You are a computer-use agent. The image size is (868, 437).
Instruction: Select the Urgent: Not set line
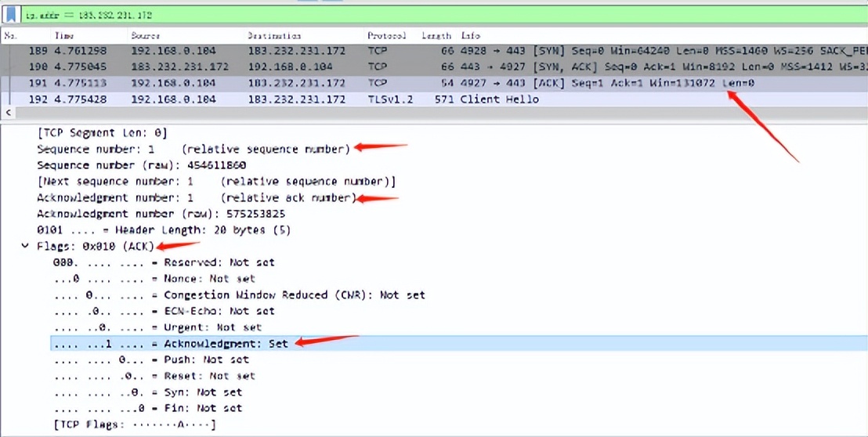[157, 327]
